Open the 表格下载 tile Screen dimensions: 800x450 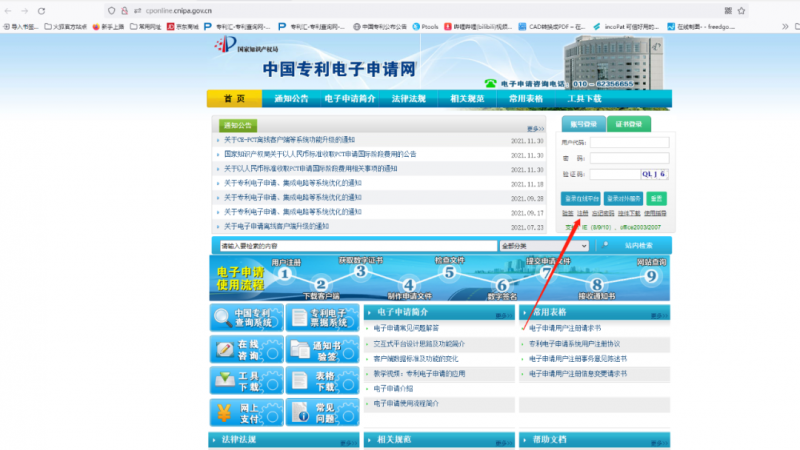pos(322,381)
